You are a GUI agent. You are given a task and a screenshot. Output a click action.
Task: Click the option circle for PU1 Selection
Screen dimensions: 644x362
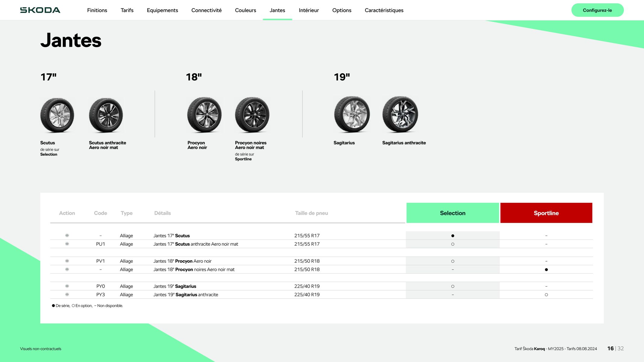(453, 244)
